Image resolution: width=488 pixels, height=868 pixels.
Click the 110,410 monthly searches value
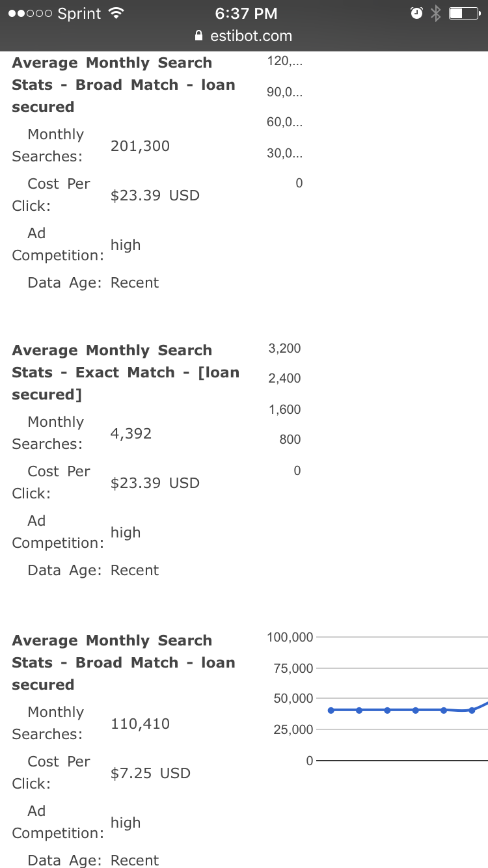pos(140,724)
